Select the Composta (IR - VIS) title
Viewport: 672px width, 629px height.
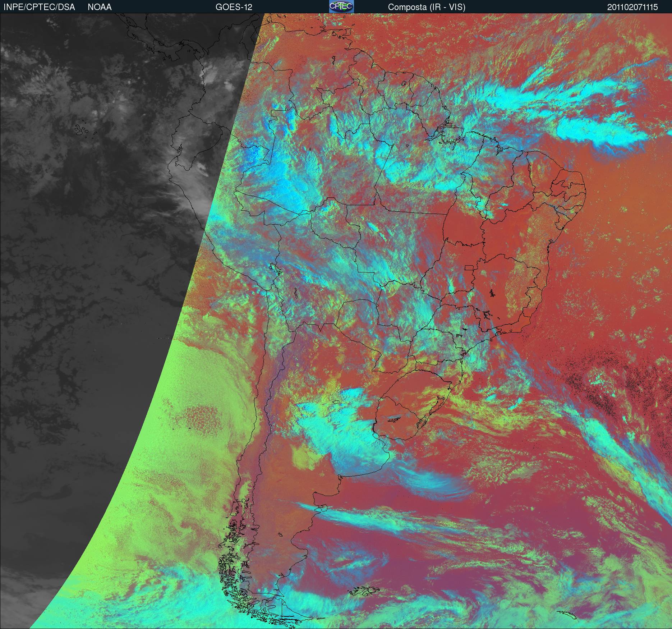427,7
